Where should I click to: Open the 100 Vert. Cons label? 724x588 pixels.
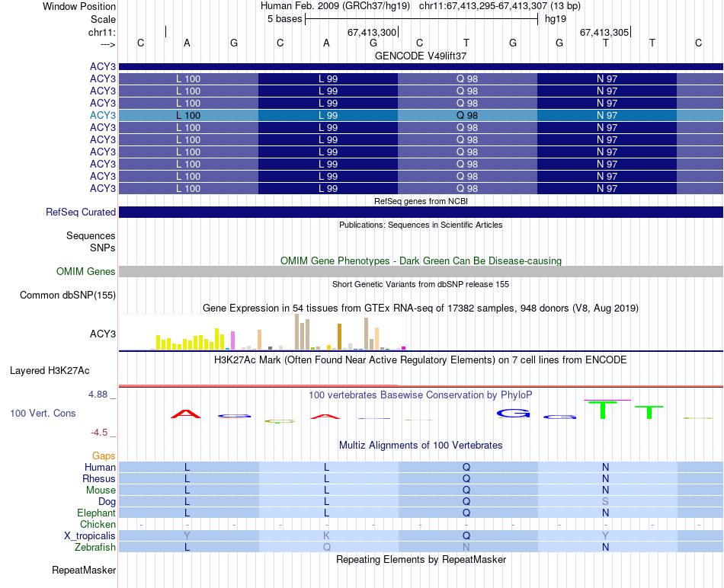pos(43,414)
